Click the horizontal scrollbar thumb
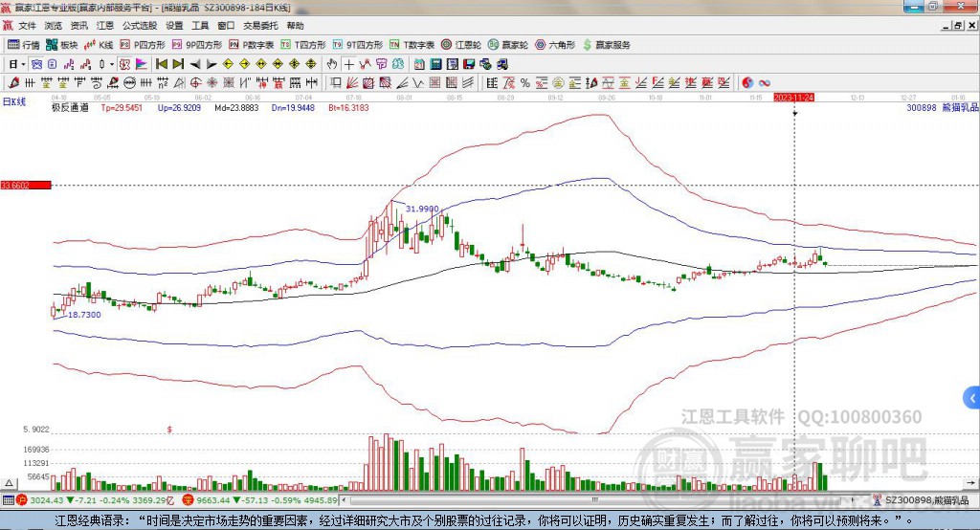980x530 pixels. (x=595, y=500)
